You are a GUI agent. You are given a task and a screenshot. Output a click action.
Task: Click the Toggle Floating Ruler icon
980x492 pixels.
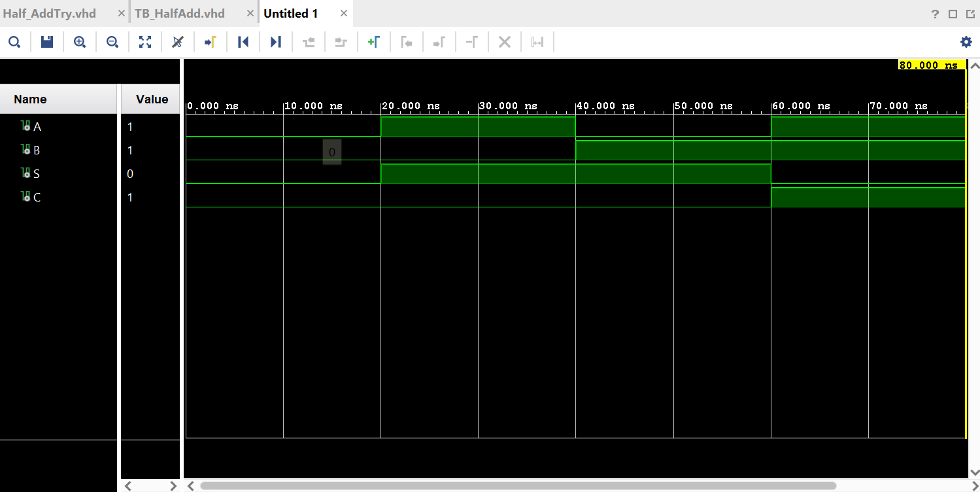point(537,42)
